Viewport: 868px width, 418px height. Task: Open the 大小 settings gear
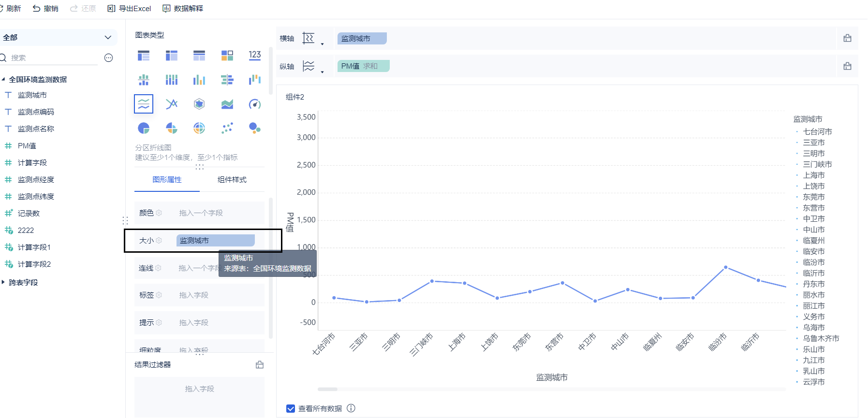coord(159,240)
